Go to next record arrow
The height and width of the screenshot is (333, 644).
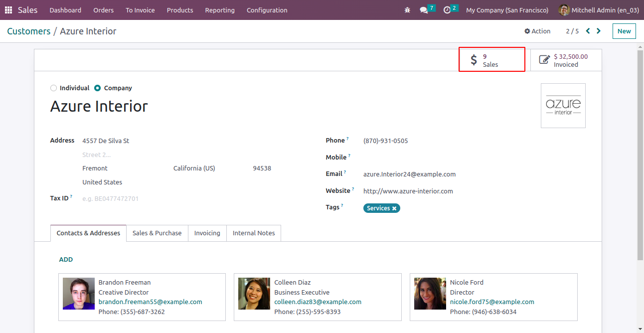[x=599, y=31]
